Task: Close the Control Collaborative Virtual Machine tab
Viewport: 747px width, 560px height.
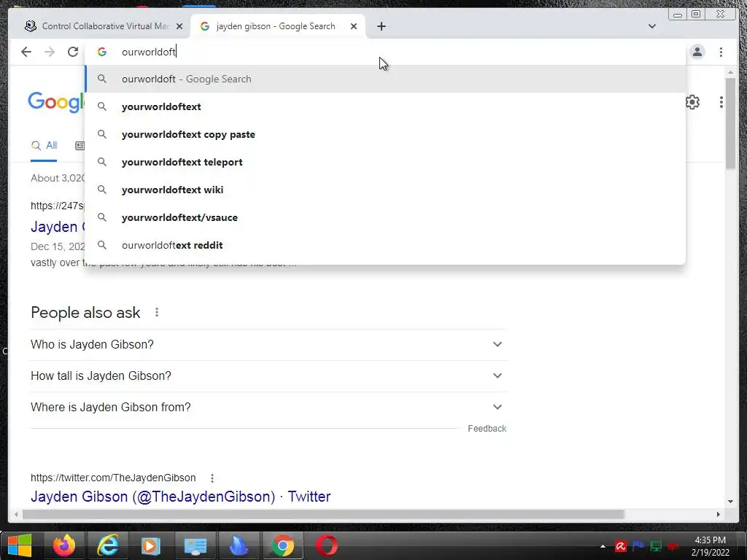Action: point(179,26)
